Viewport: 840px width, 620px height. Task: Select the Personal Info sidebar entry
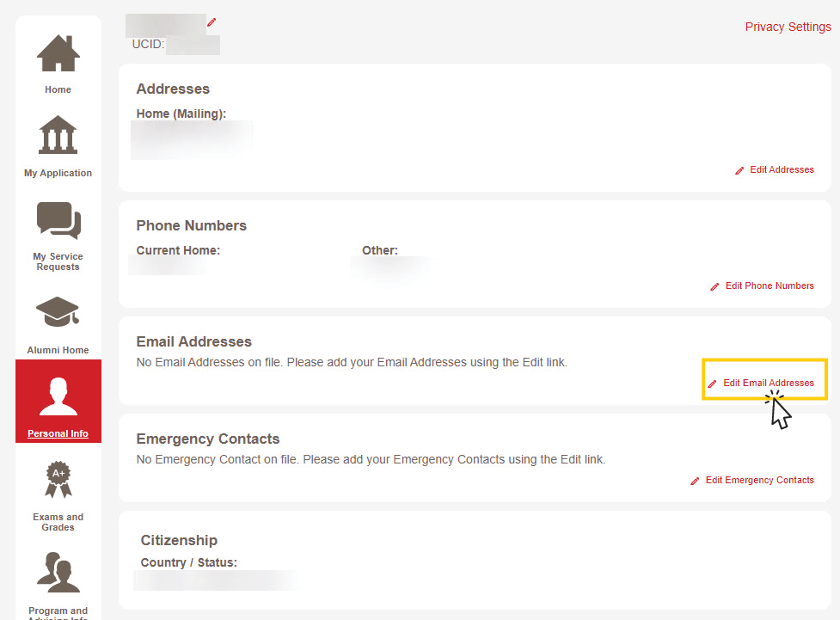pyautogui.click(x=58, y=433)
